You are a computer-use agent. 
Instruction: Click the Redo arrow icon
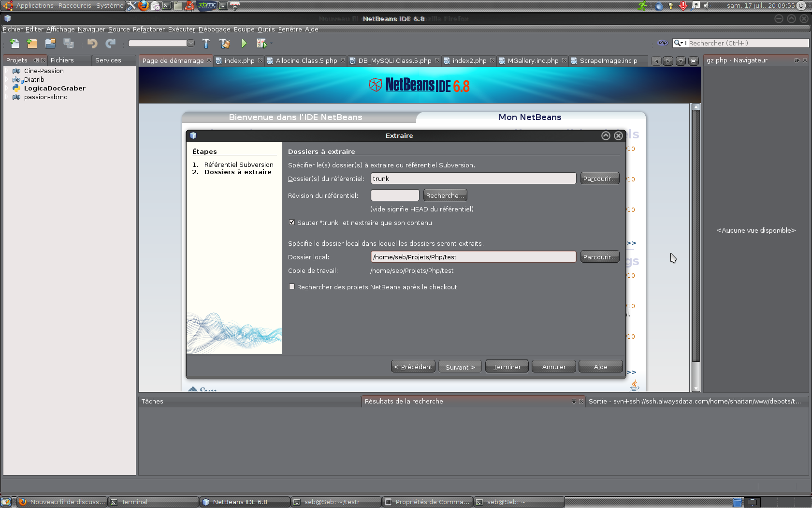click(x=111, y=43)
